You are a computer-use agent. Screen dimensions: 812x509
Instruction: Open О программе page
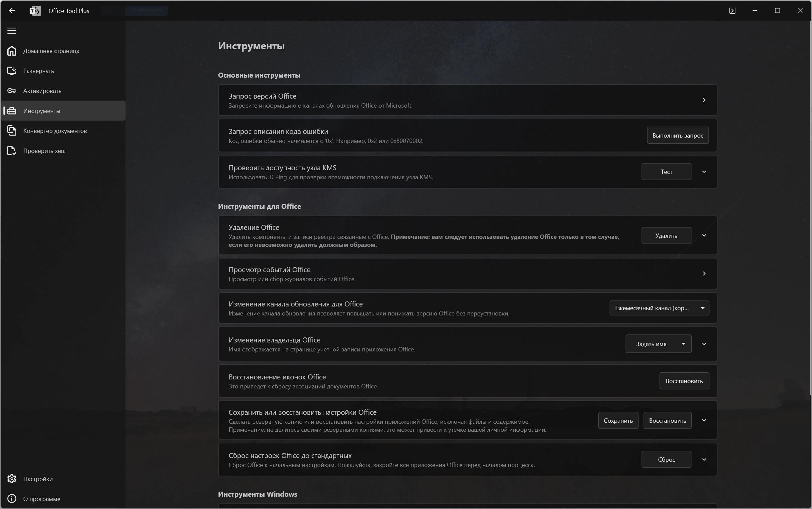coord(63,499)
